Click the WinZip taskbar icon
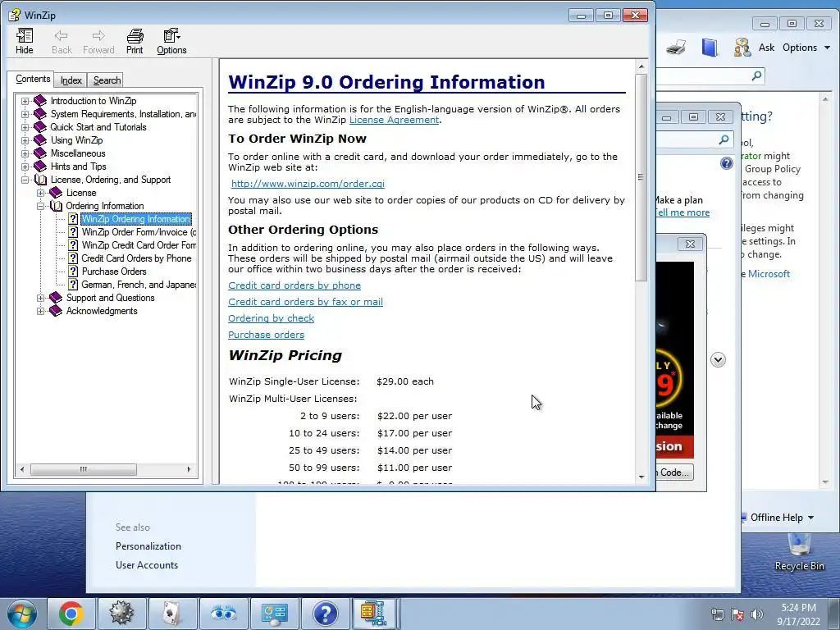Image resolution: width=840 pixels, height=630 pixels. [374, 614]
